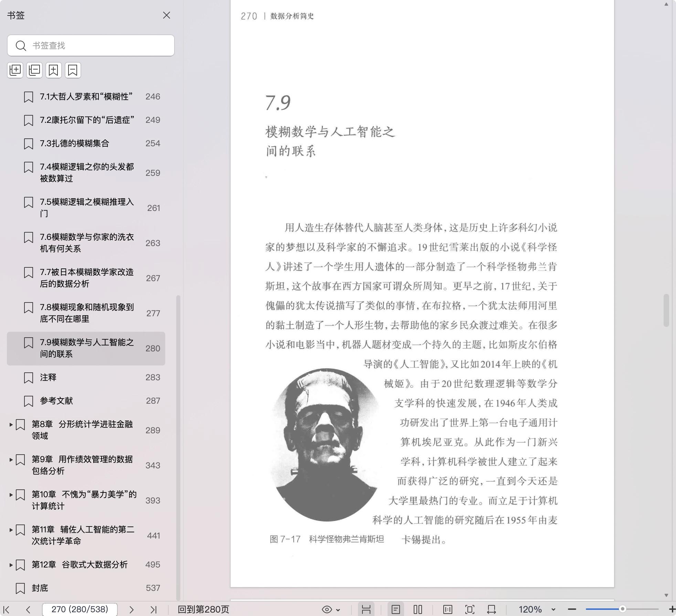Open bookmark 7.4模糊逻辑之你的头发都被数算过

pyautogui.click(x=87, y=173)
